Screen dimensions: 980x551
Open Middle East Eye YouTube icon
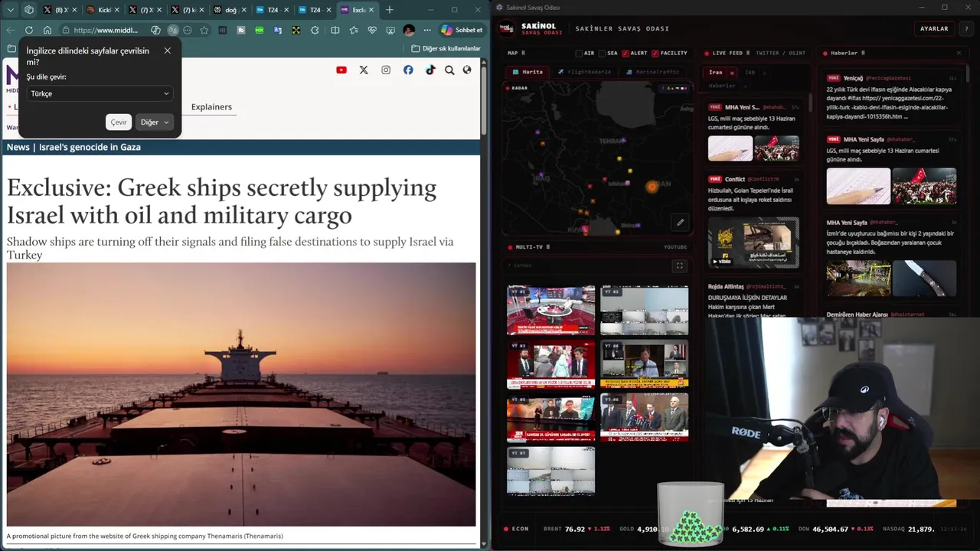coord(341,70)
